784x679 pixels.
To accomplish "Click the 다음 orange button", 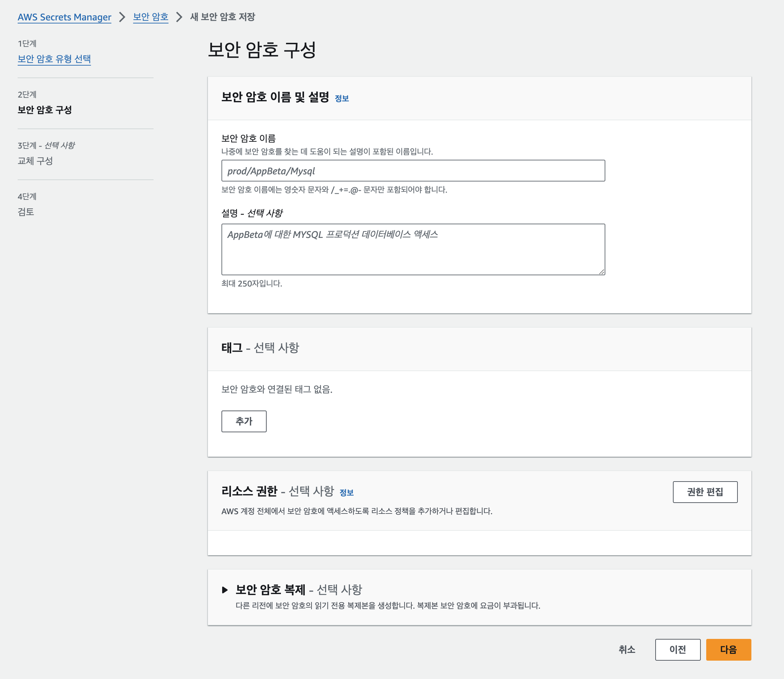I will click(x=728, y=649).
